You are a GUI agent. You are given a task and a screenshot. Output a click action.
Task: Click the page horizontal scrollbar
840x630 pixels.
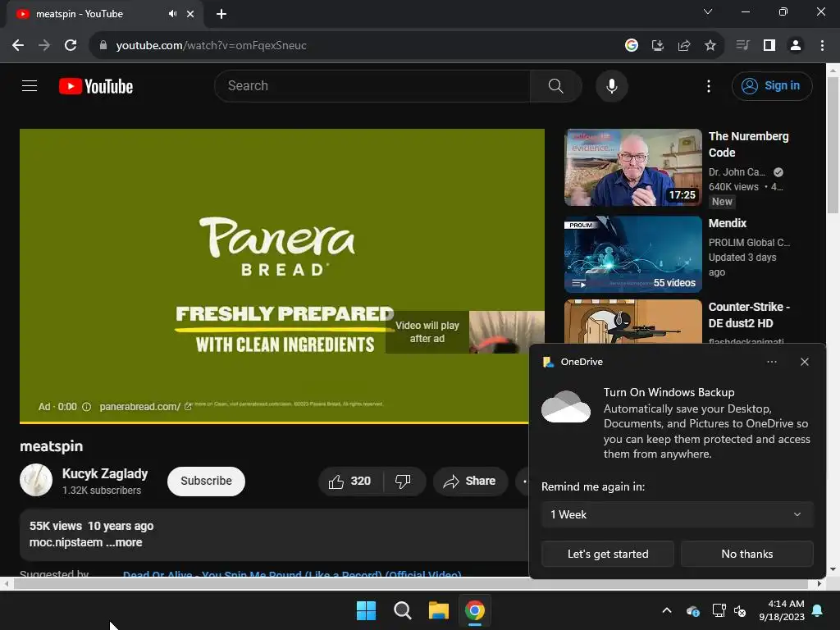click(x=412, y=583)
